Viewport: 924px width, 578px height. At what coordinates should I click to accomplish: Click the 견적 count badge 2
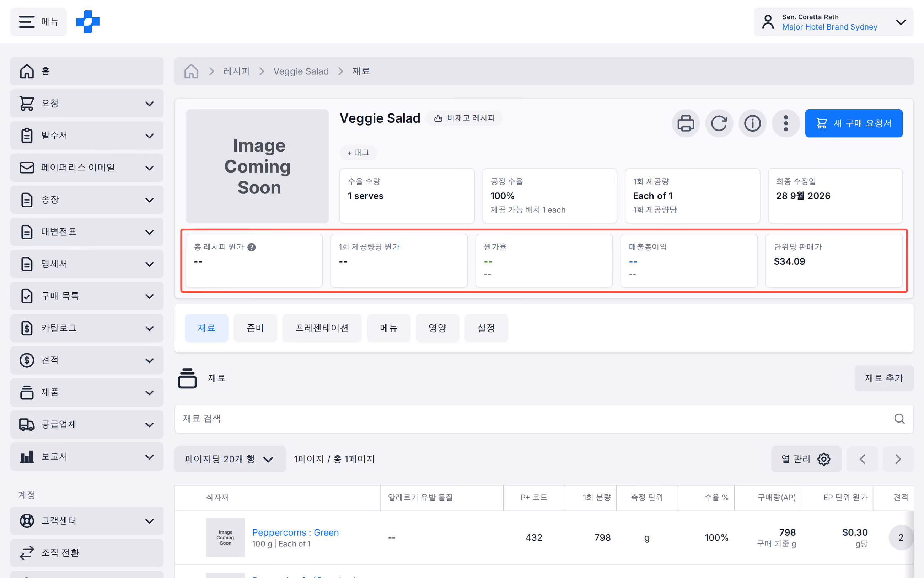901,537
